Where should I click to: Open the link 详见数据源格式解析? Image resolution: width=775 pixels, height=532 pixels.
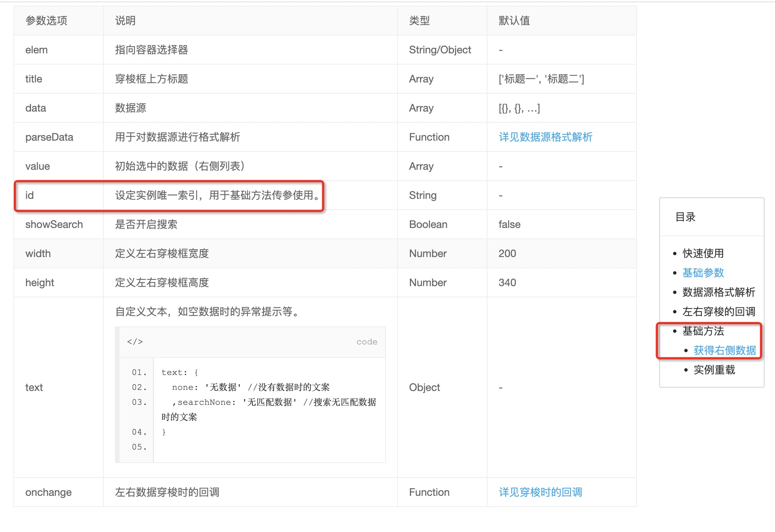(x=545, y=137)
